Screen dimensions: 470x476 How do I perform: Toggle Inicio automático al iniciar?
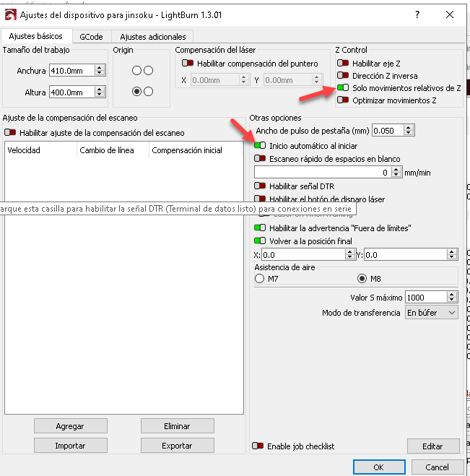[260, 145]
